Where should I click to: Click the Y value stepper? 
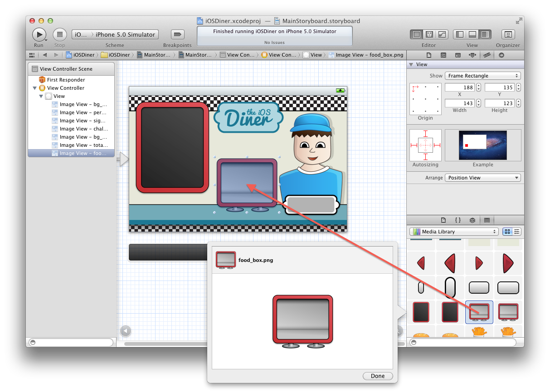click(518, 87)
